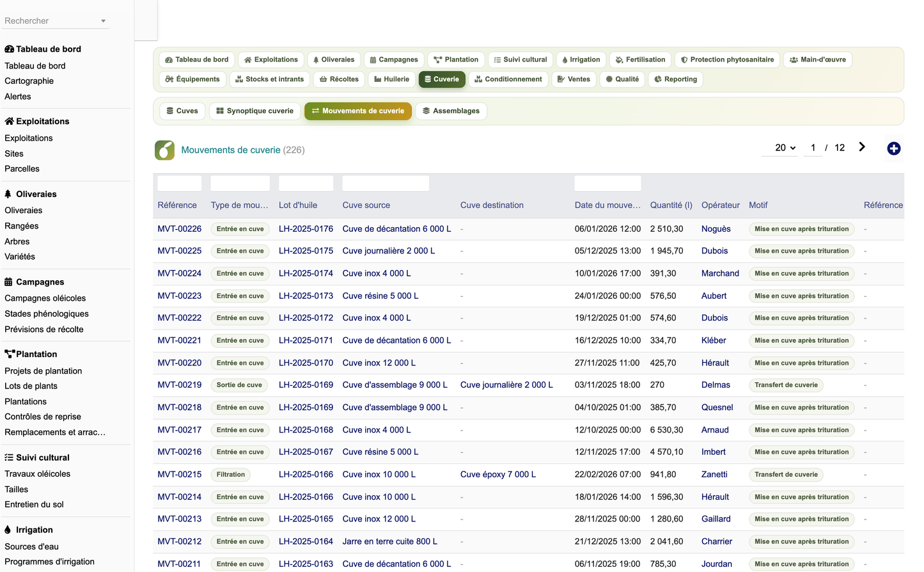Click the add new movement plus icon
Screen dimensions: 924x572
pos(894,148)
